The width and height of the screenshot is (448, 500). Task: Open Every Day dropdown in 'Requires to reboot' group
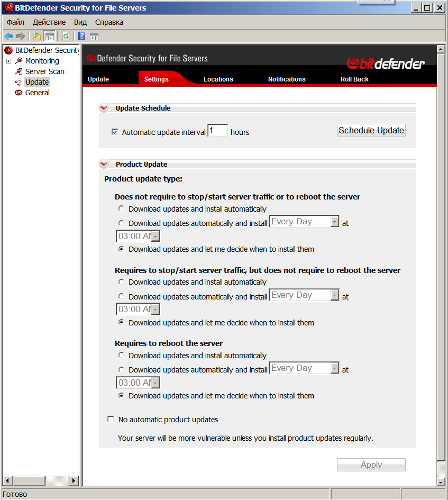304,368
